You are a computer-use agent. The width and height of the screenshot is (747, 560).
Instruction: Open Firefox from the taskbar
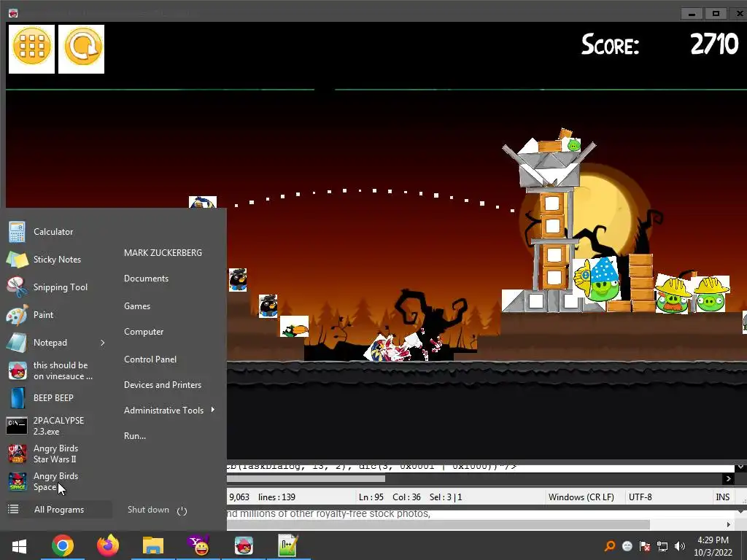point(108,545)
